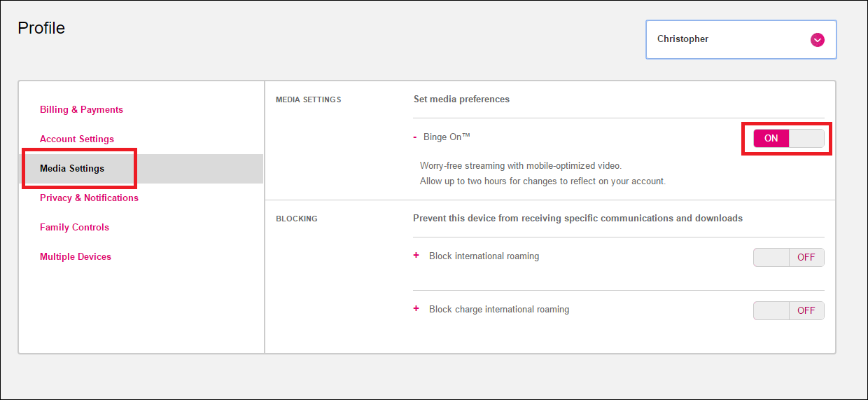Click the pink chevron icon beside Christopher
The image size is (868, 400).
(x=817, y=40)
